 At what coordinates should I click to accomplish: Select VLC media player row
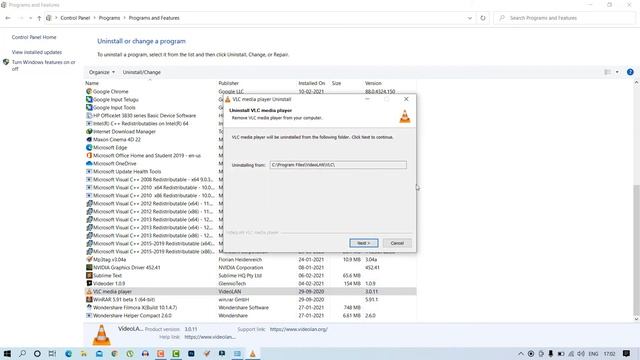click(x=251, y=291)
